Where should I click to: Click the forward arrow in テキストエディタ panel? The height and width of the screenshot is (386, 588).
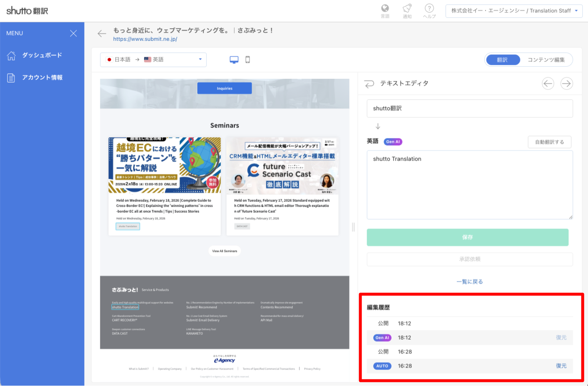point(567,84)
